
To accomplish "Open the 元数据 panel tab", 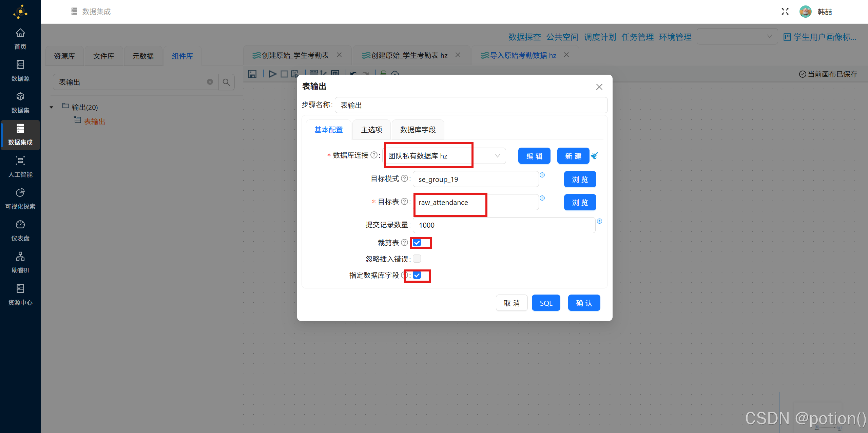I will (143, 56).
